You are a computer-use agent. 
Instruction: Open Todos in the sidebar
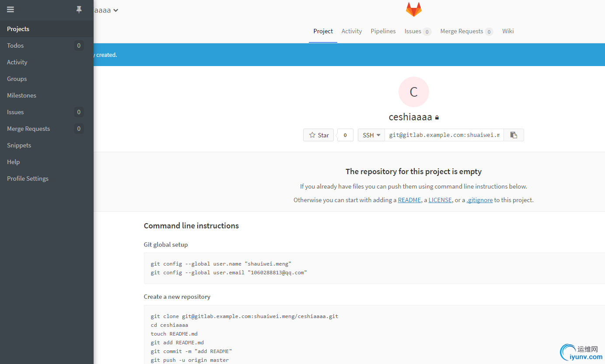(15, 45)
